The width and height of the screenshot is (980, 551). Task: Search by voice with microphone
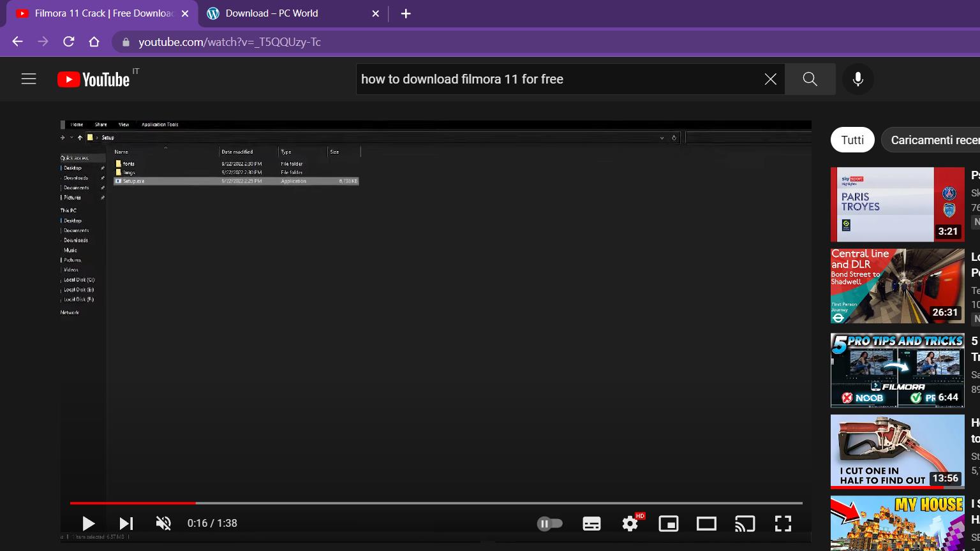coord(857,79)
